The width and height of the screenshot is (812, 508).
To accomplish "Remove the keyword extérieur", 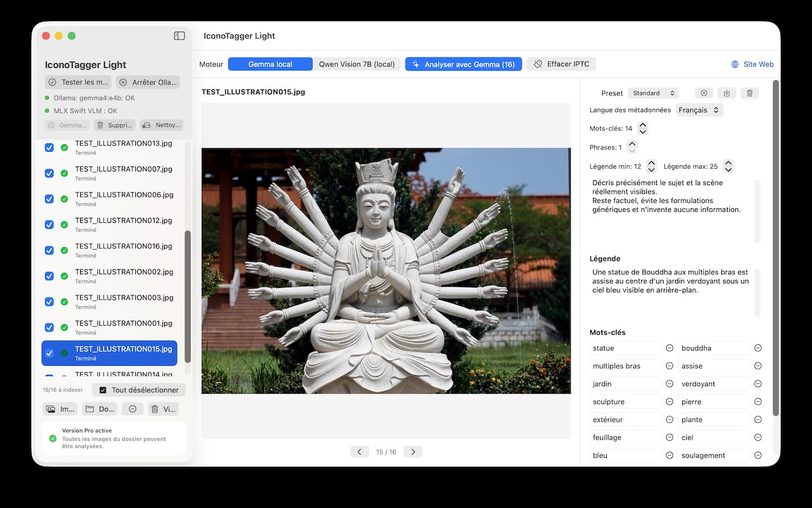I will click(669, 419).
